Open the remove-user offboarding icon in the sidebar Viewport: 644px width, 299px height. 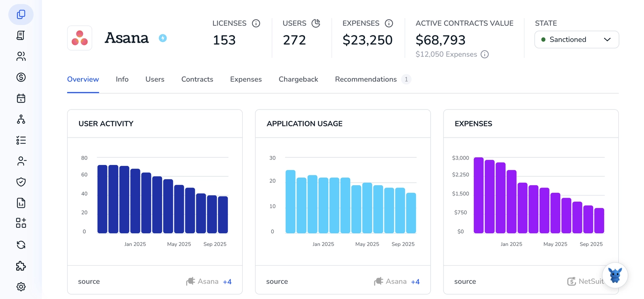click(21, 161)
